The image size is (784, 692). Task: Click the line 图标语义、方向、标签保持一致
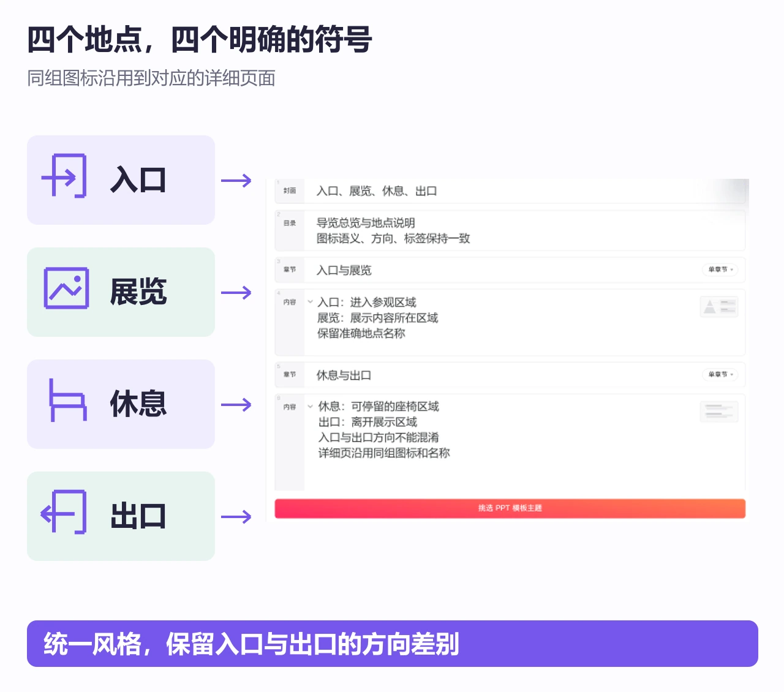click(x=393, y=238)
